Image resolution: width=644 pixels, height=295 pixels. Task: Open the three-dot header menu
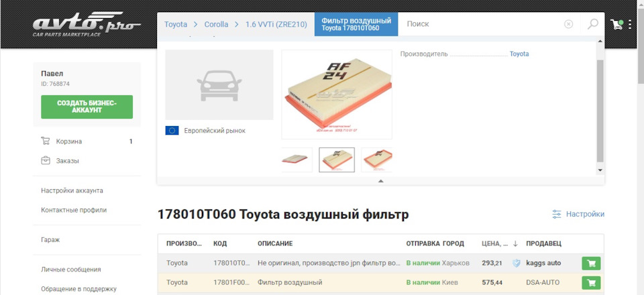[x=630, y=24]
